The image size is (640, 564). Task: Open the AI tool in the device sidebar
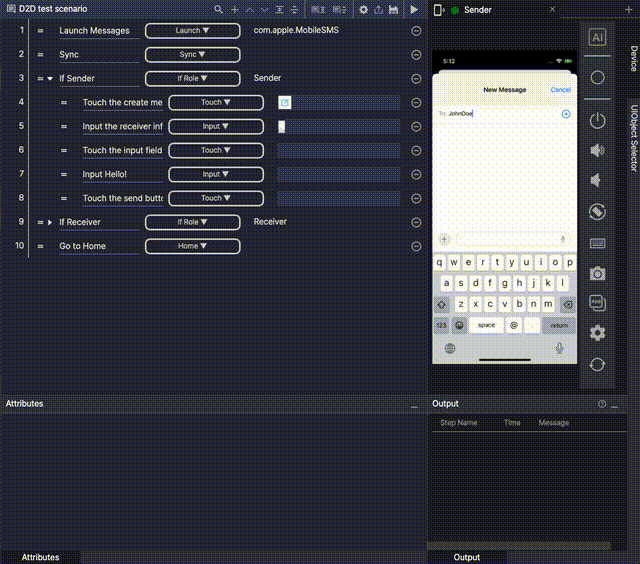(597, 38)
